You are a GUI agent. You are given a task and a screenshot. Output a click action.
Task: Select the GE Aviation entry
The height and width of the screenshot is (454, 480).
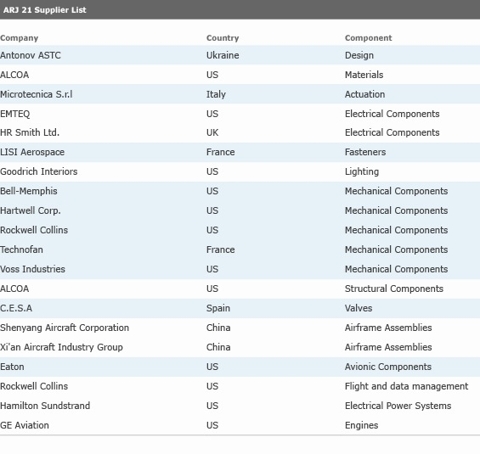click(25, 425)
